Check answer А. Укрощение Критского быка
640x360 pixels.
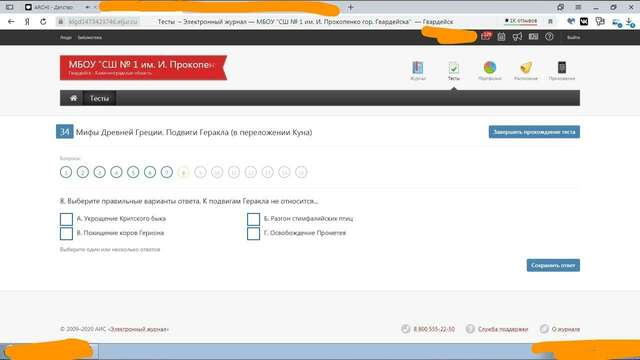(66, 219)
